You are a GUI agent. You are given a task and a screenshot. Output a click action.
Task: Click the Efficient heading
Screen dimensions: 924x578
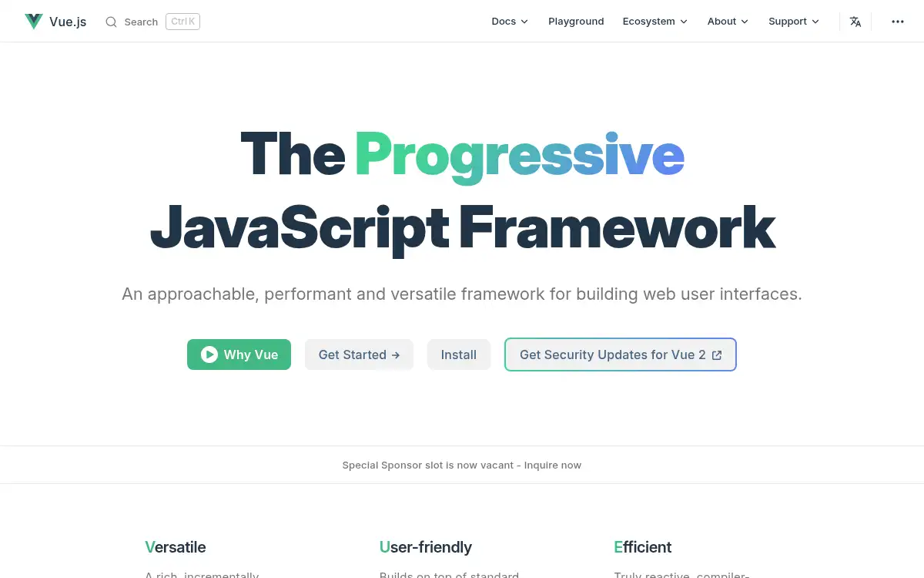pos(643,547)
